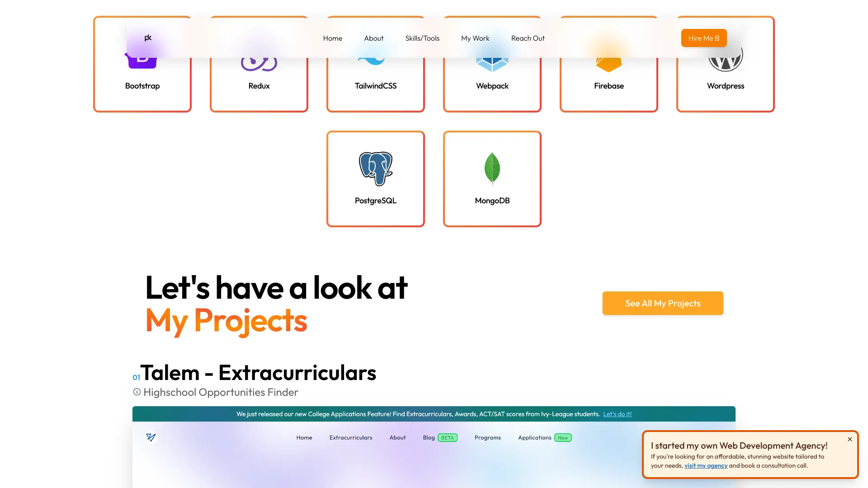
Task: Toggle the Extracurriculars nav item
Action: click(350, 437)
